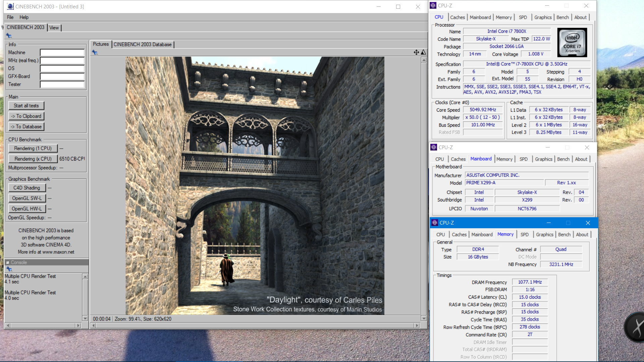This screenshot has width=644, height=362.
Task: Select CPU tab in Mainboard CPU-Z window
Action: click(439, 159)
